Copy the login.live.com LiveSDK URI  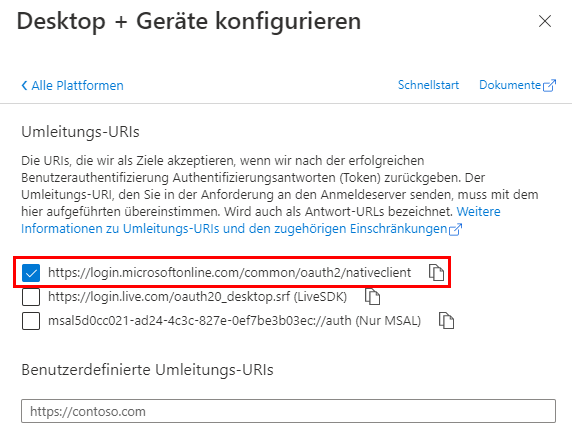(372, 296)
